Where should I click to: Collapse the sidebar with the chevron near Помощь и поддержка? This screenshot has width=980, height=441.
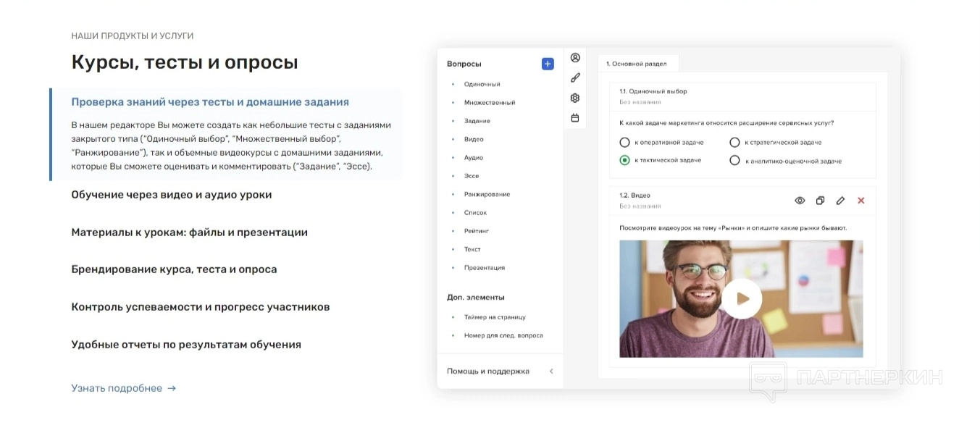pos(551,371)
